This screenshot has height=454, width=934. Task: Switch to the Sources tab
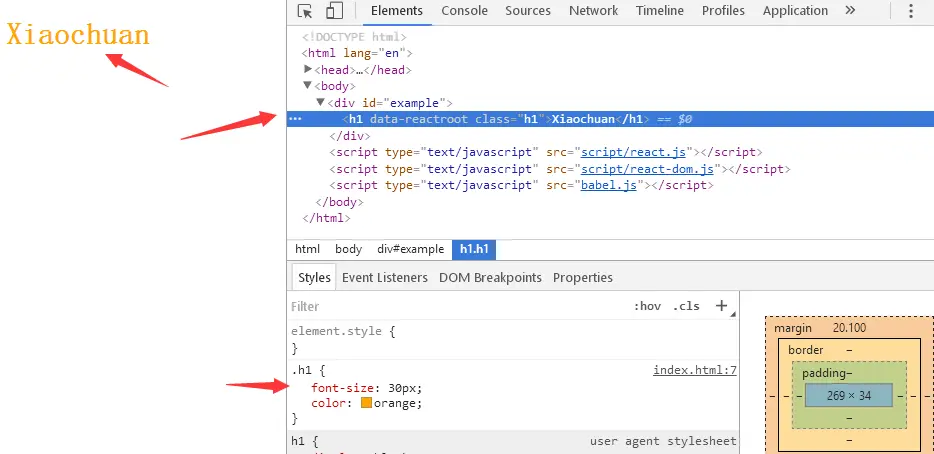click(x=528, y=11)
